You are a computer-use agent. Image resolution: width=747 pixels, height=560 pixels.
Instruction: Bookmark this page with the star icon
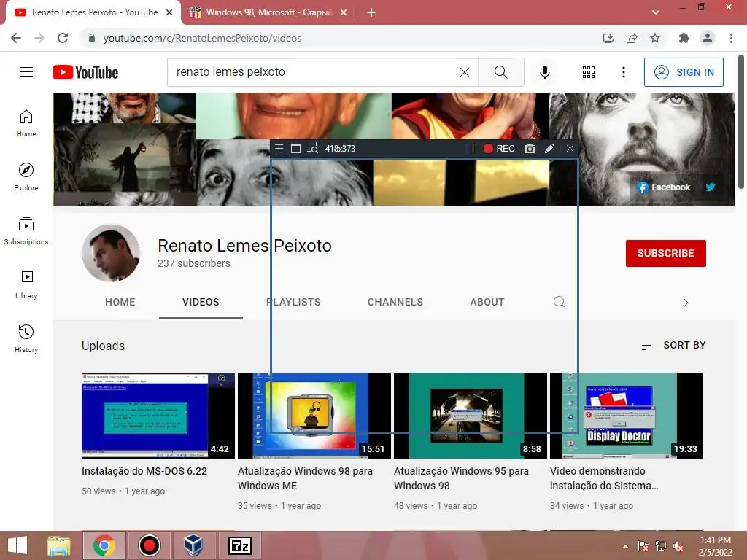point(655,38)
